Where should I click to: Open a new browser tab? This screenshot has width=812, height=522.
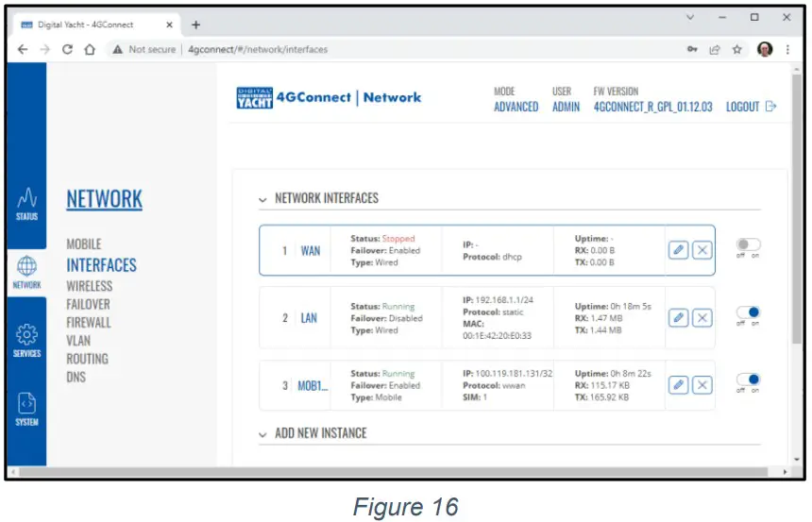click(195, 25)
